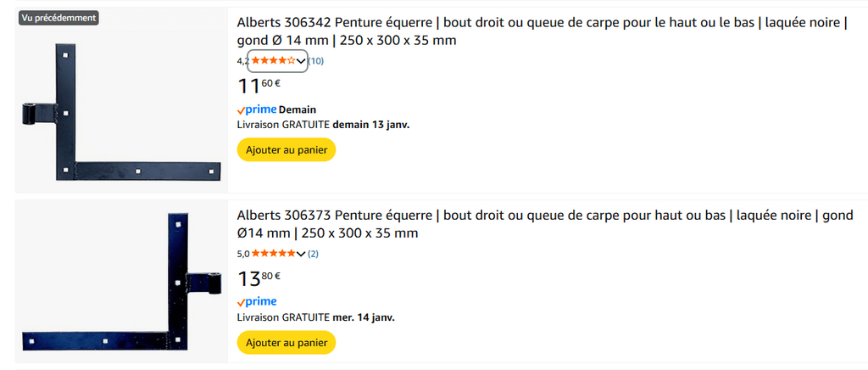Click the 5,0 rating number

(242, 254)
